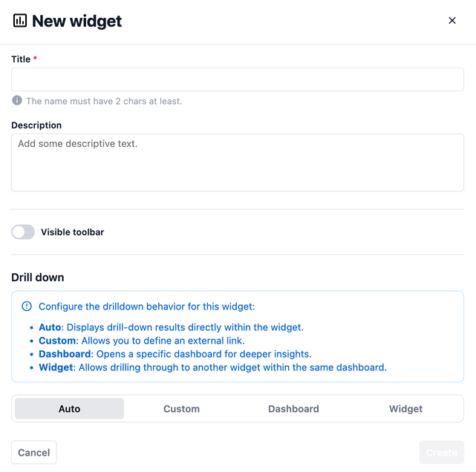Image resolution: width=476 pixels, height=472 pixels.
Task: Choose the Dashboard drill down option
Action: tap(293, 409)
